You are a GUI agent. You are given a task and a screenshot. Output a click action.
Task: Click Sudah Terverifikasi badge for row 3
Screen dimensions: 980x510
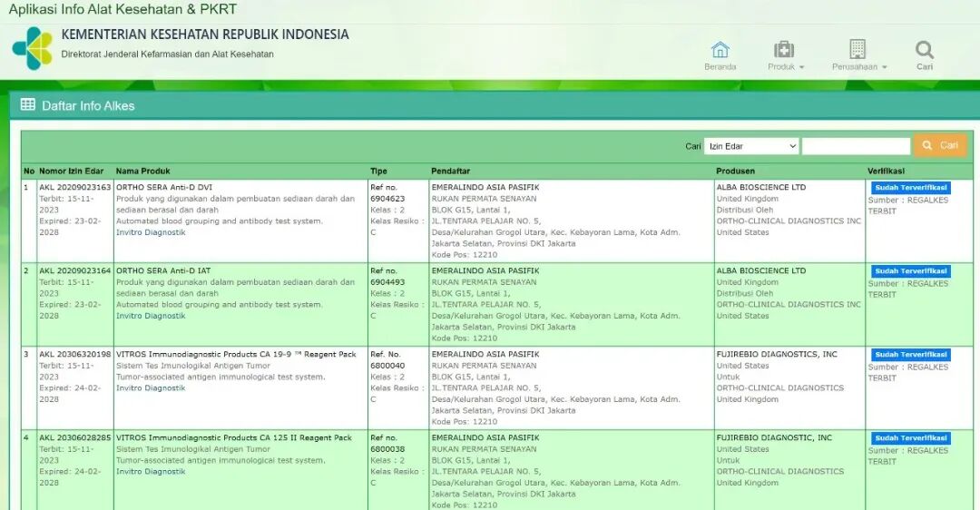(x=910, y=355)
